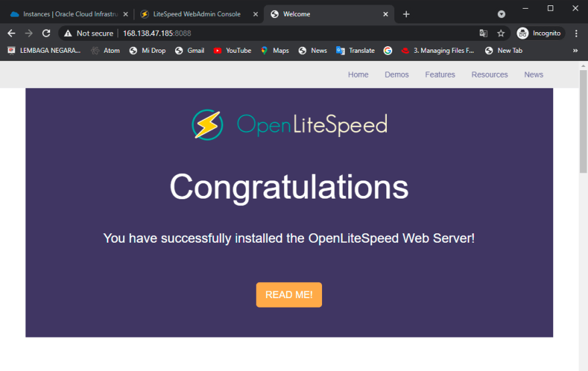The width and height of the screenshot is (588, 371).
Task: Open the YouTube bookmark
Action: tap(232, 51)
